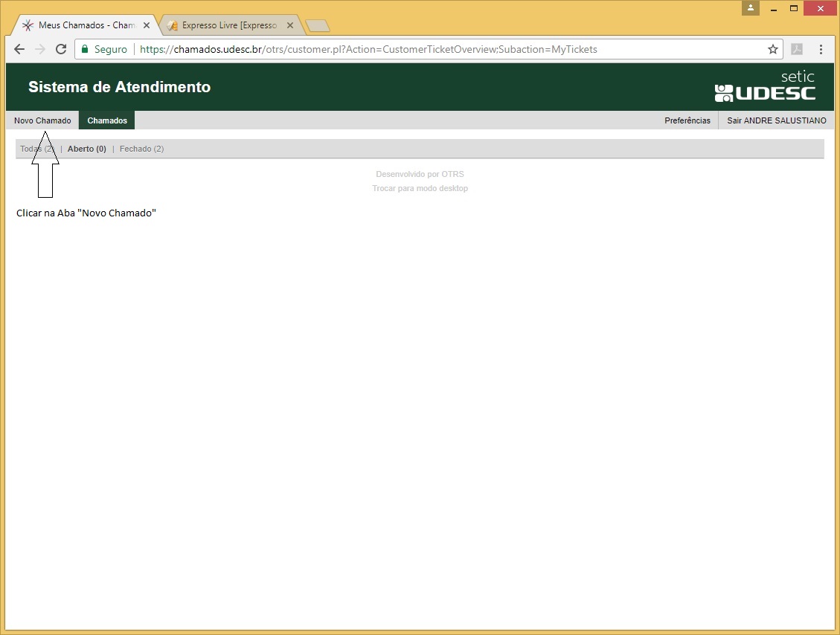Click the 'Trocar para modo desktop' link
Viewport: 840px width, 635px height.
(420, 188)
